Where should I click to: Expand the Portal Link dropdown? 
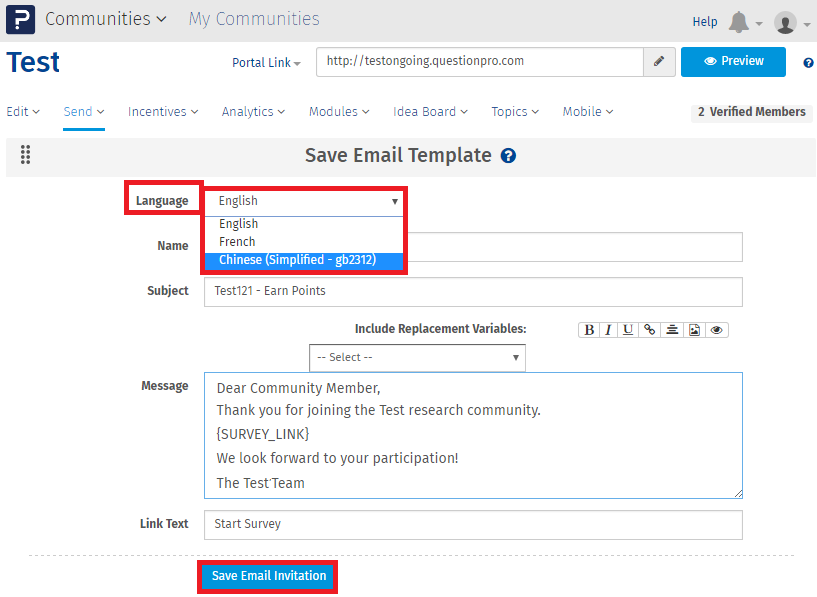267,62
